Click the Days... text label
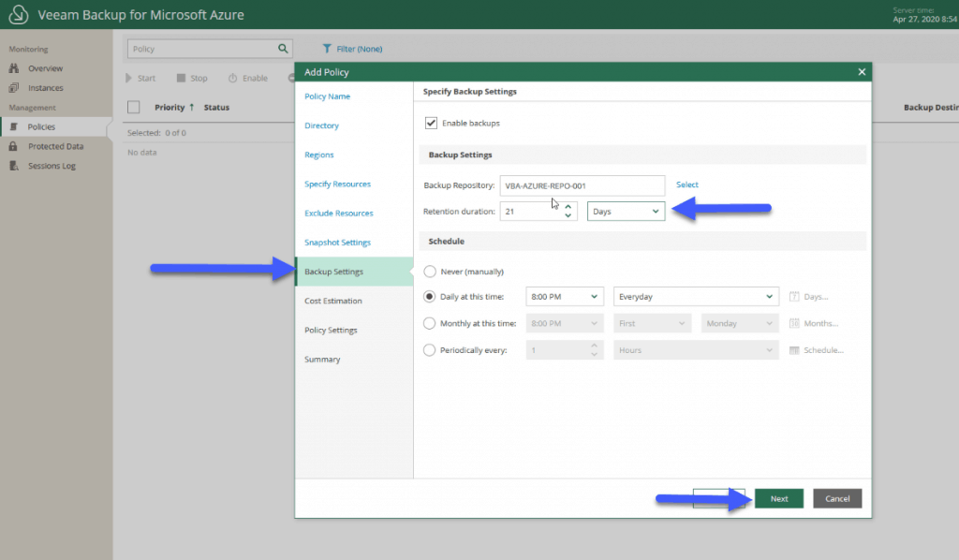959x560 pixels. click(x=816, y=297)
